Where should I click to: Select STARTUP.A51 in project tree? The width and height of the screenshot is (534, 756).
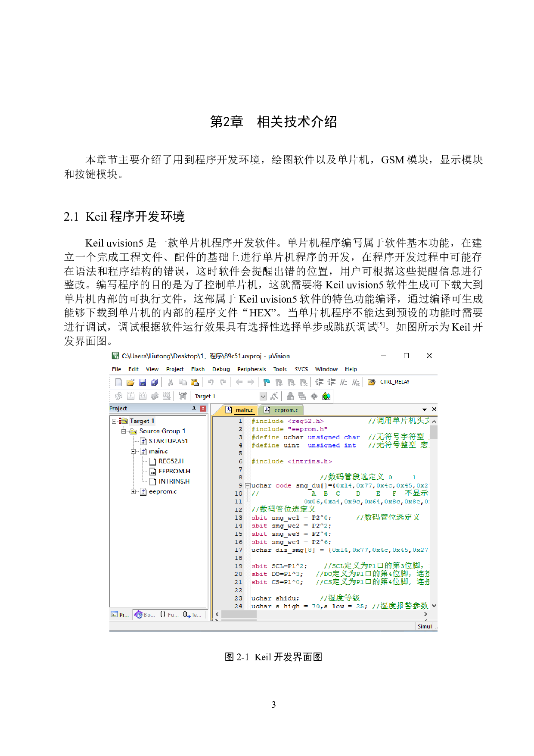coord(168,441)
